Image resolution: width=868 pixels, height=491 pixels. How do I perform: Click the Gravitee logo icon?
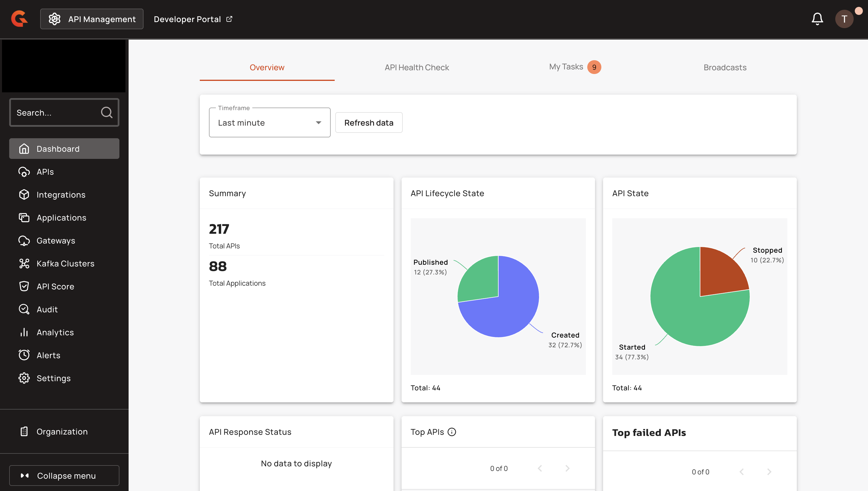(19, 19)
